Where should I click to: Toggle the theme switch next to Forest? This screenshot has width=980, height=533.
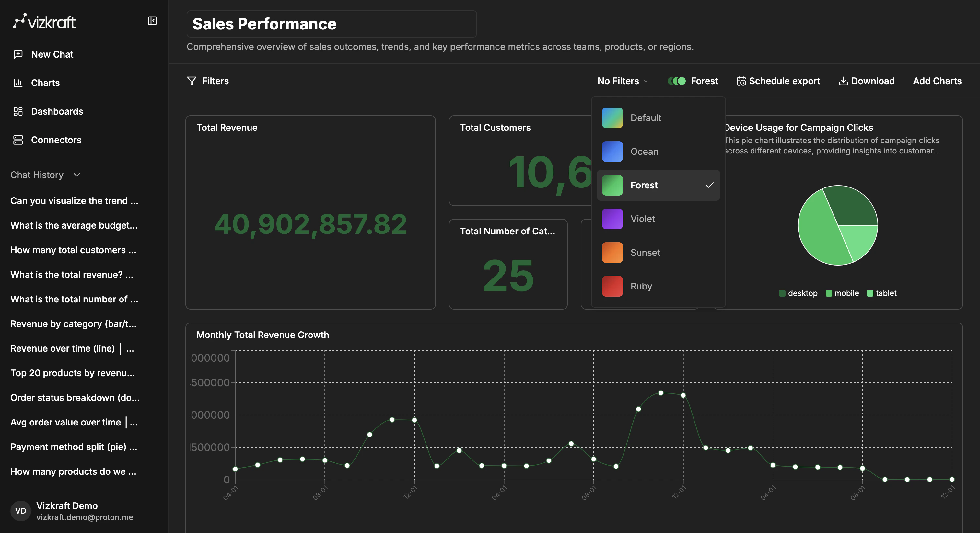click(x=677, y=81)
